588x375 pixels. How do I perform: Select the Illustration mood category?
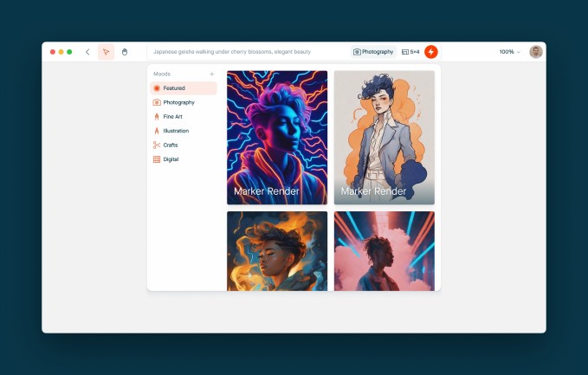point(184,131)
